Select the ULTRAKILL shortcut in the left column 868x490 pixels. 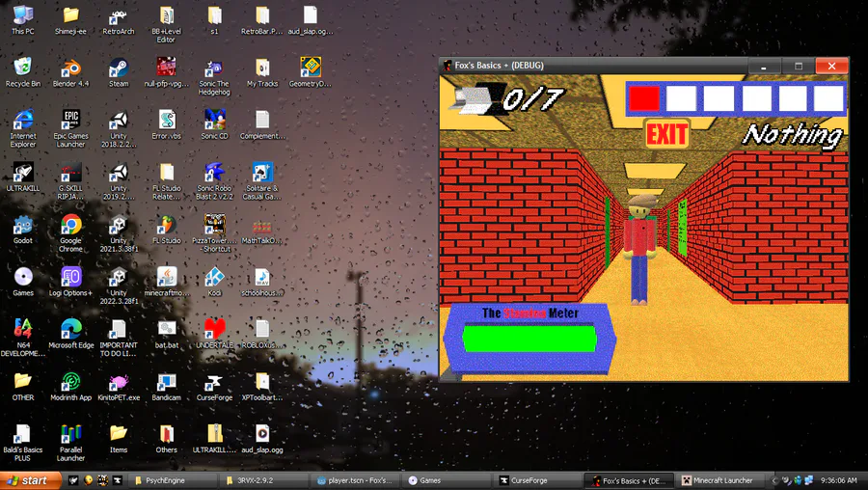(x=23, y=177)
